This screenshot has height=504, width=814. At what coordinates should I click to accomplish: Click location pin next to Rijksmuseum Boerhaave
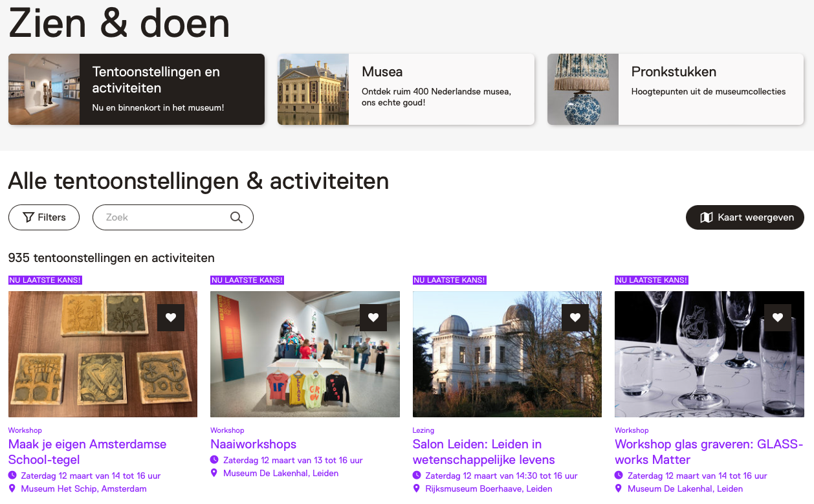tap(417, 488)
